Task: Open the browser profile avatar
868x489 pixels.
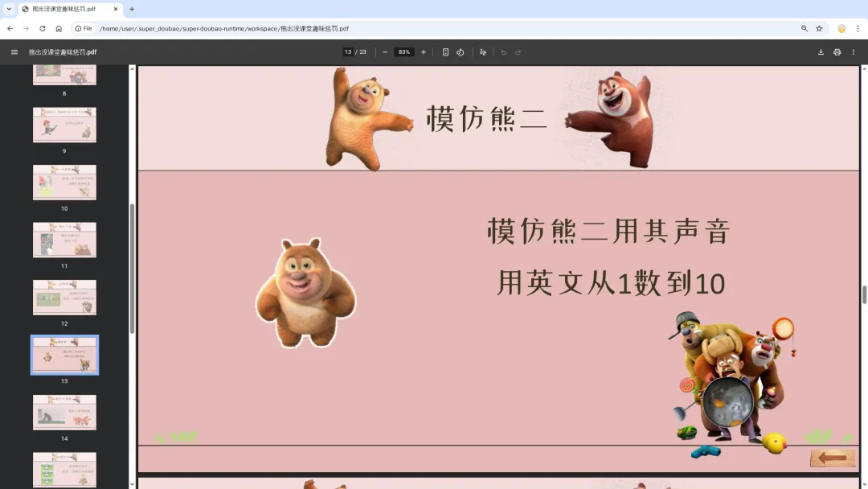Action: click(x=841, y=28)
